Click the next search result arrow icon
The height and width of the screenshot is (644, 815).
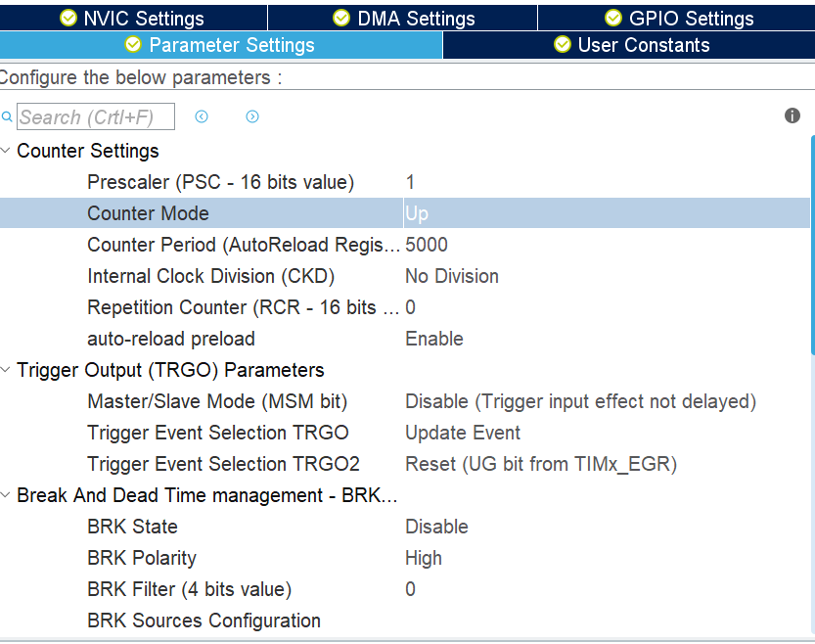pos(251,116)
